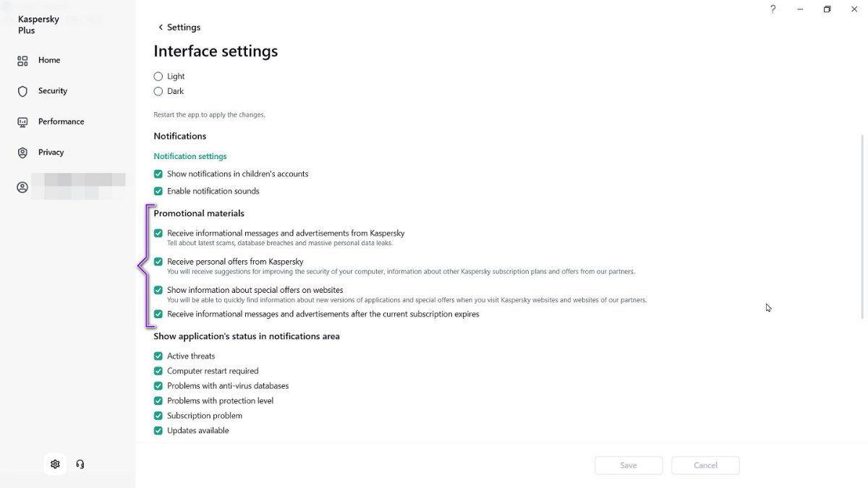This screenshot has width=868, height=488.
Task: Open the Privacy section icon
Action: click(x=22, y=153)
